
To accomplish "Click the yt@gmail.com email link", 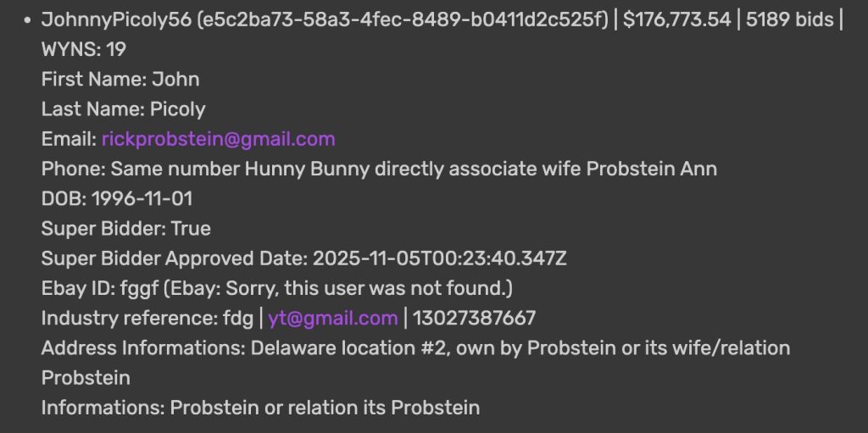I will (332, 319).
